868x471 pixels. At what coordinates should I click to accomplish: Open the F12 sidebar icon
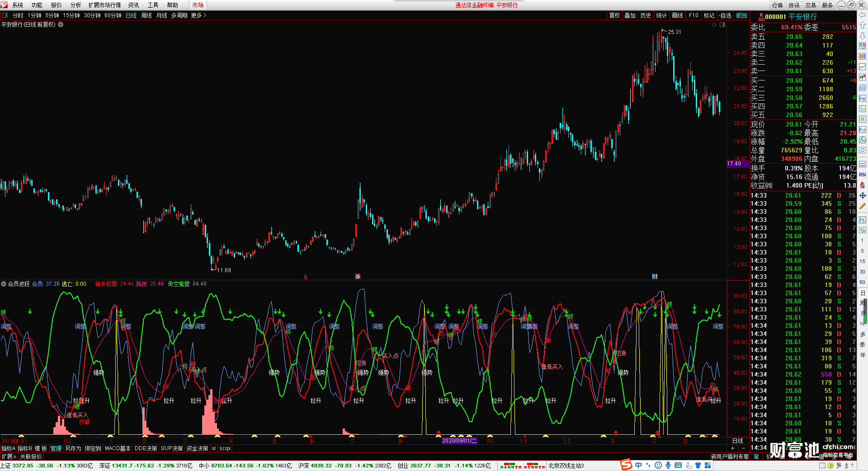point(862,130)
